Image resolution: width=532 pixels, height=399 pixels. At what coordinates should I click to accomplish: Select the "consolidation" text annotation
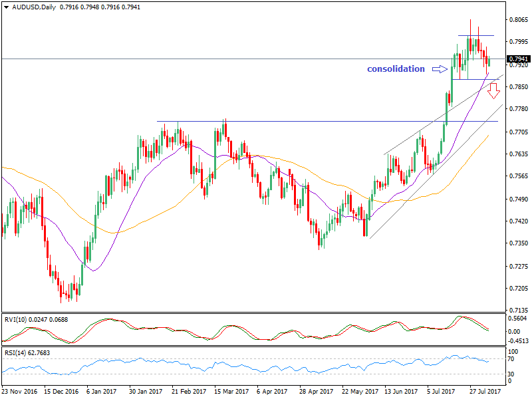(x=396, y=68)
